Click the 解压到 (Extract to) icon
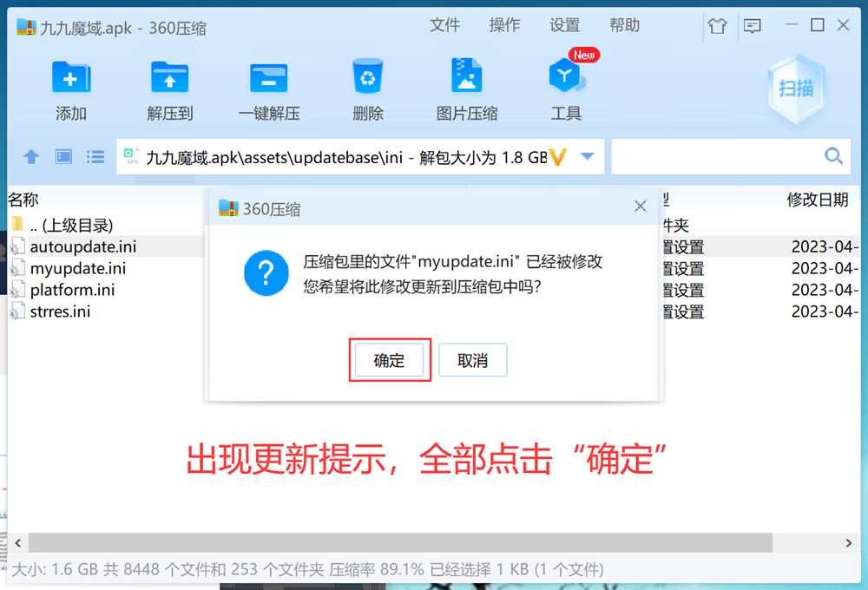The width and height of the screenshot is (868, 590). [x=169, y=78]
